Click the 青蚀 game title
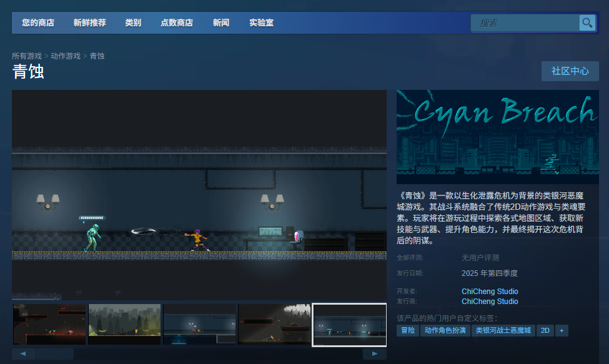The height and width of the screenshot is (364, 609). tap(28, 72)
